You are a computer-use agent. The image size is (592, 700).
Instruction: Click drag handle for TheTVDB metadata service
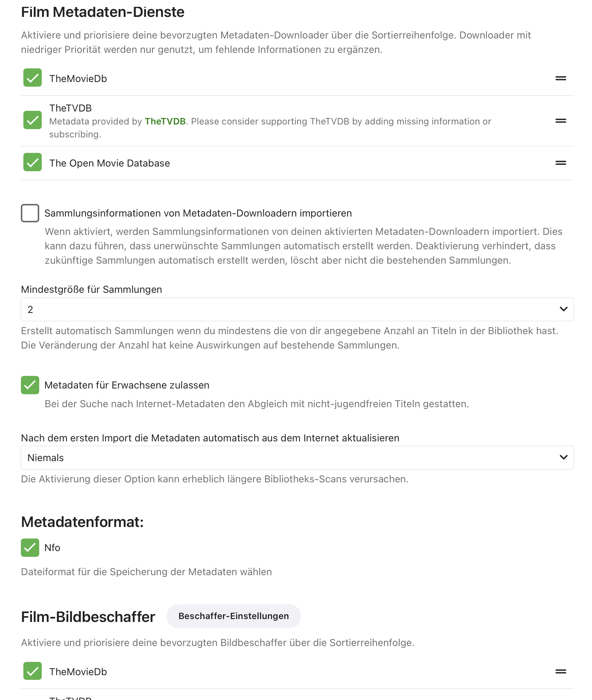pyautogui.click(x=560, y=121)
